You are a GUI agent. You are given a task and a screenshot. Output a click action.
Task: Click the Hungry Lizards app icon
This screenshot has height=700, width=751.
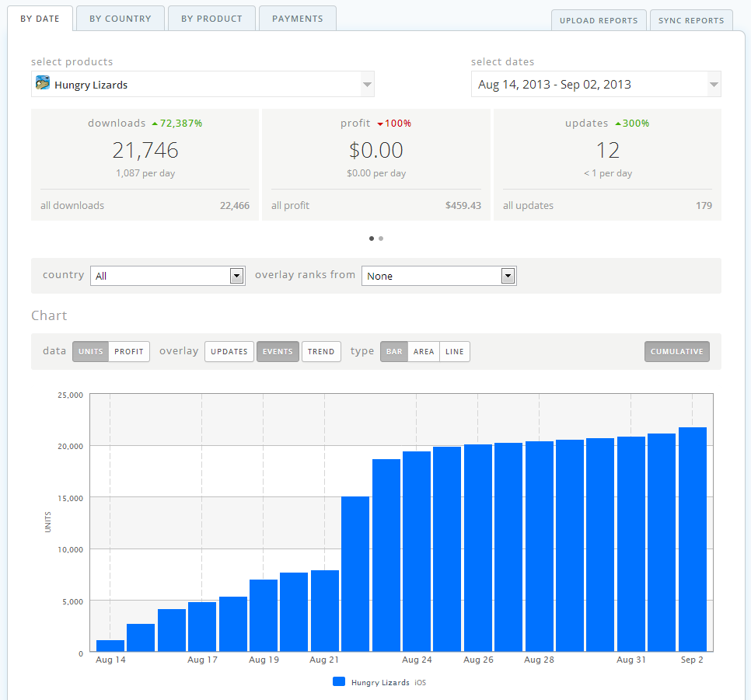pyautogui.click(x=43, y=83)
